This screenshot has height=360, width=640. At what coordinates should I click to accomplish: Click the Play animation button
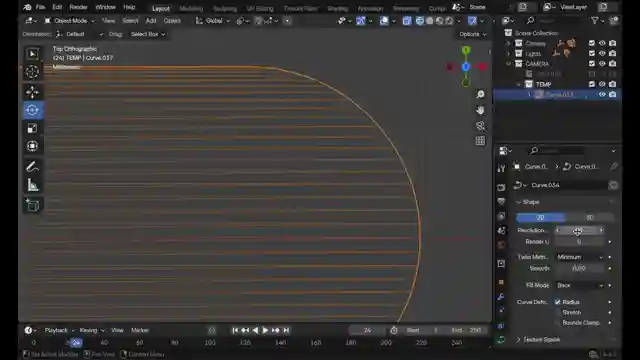(x=265, y=330)
